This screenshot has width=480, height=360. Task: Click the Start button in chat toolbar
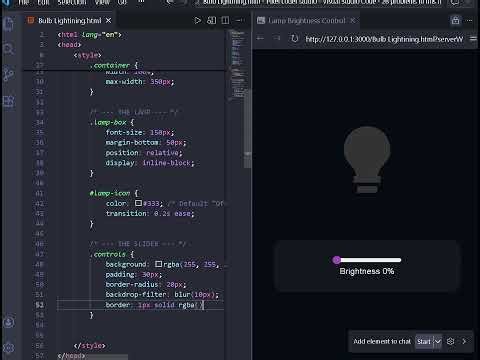pyautogui.click(x=424, y=342)
